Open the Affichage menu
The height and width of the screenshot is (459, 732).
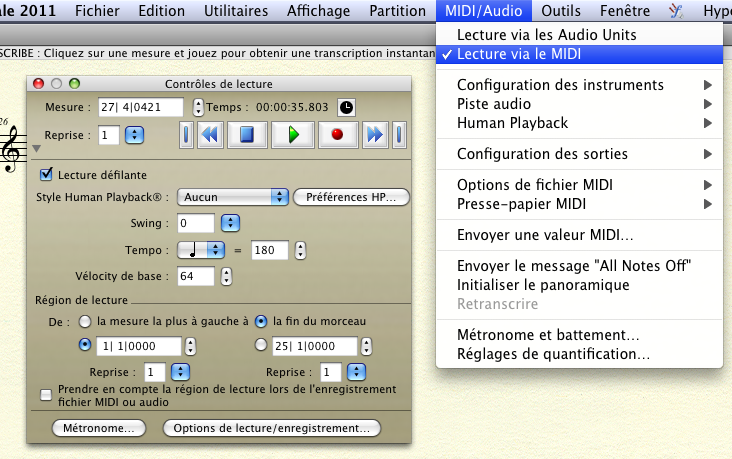318,10
